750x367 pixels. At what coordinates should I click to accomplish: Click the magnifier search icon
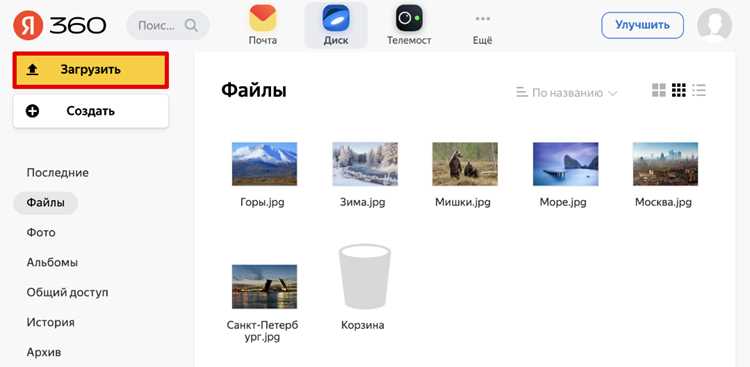coord(191,25)
